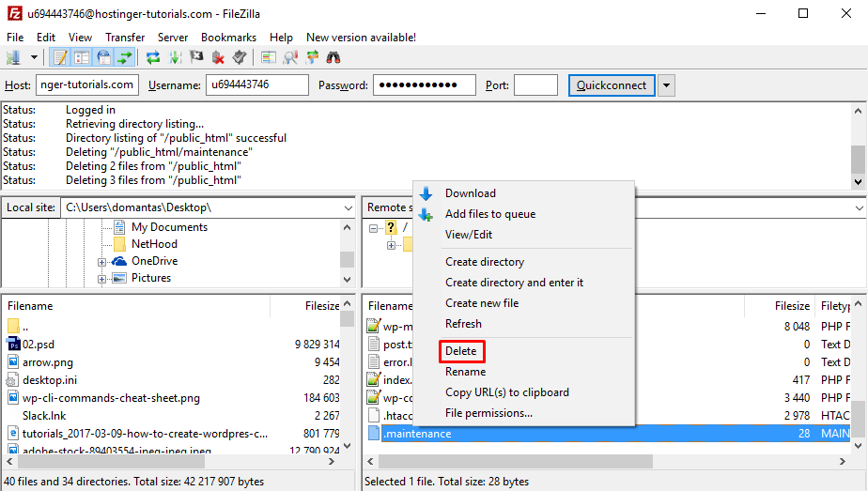Image resolution: width=868 pixels, height=491 pixels.
Task: Select wp-cli-commands-cheat-sheet.png file icon
Action: (x=13, y=397)
